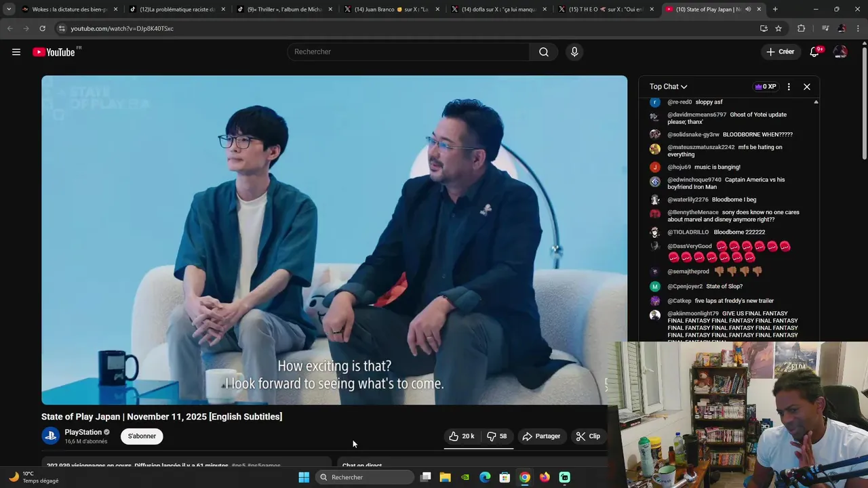Screen dimensions: 868x488
Task: Open File Explorer from taskbar
Action: click(x=445, y=477)
